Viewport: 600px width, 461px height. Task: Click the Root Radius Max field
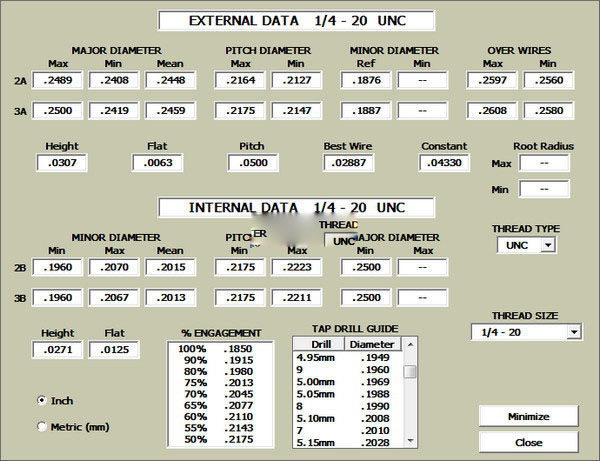point(544,162)
